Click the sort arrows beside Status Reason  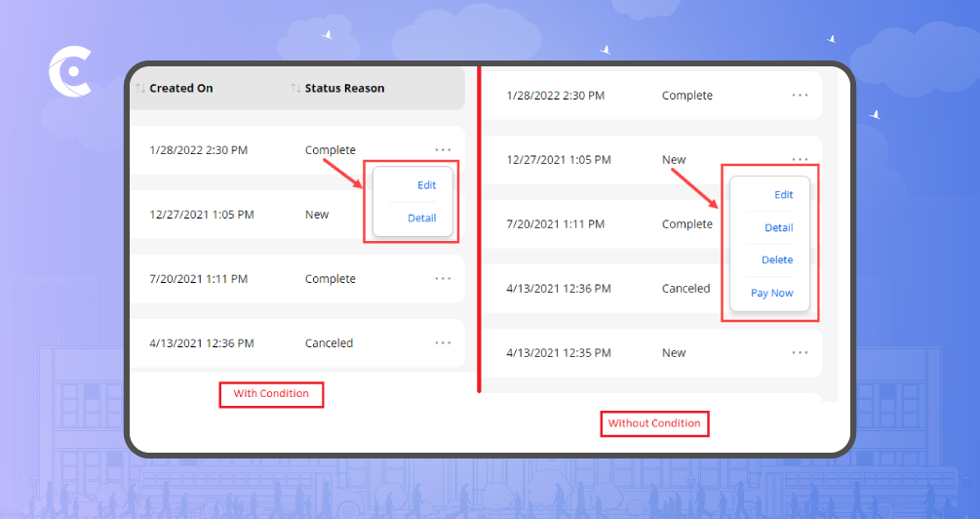295,89
